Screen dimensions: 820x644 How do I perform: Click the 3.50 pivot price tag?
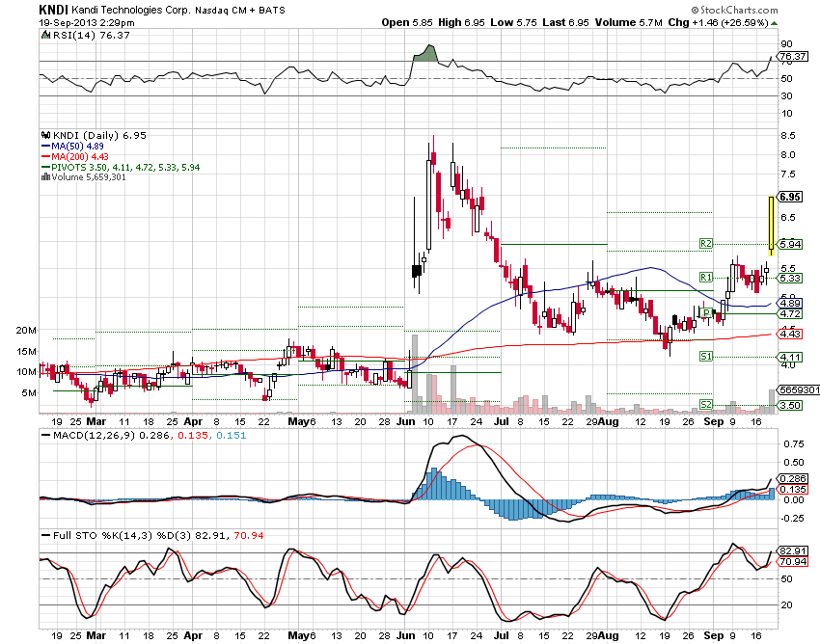coord(790,405)
